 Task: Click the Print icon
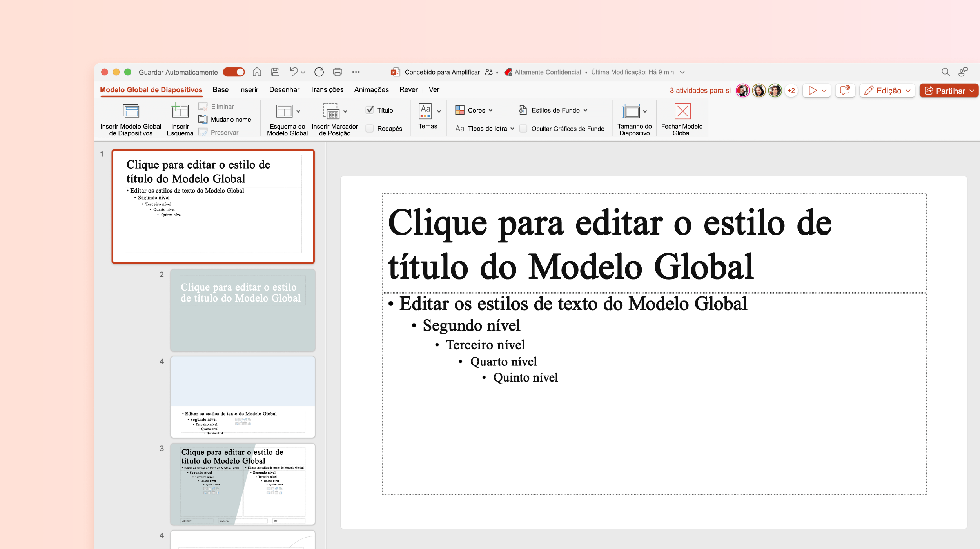coord(338,72)
